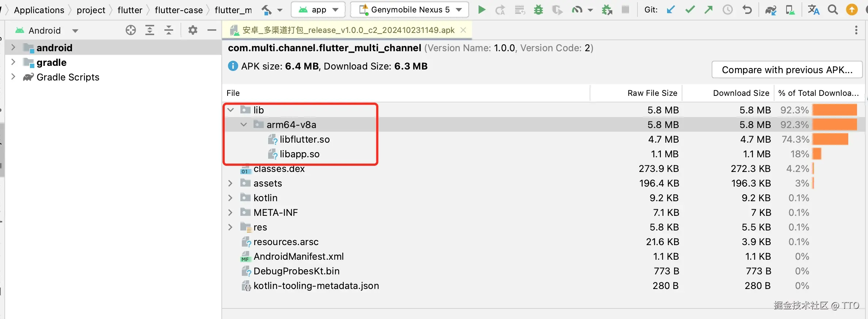Click the Debug bug icon

[538, 10]
